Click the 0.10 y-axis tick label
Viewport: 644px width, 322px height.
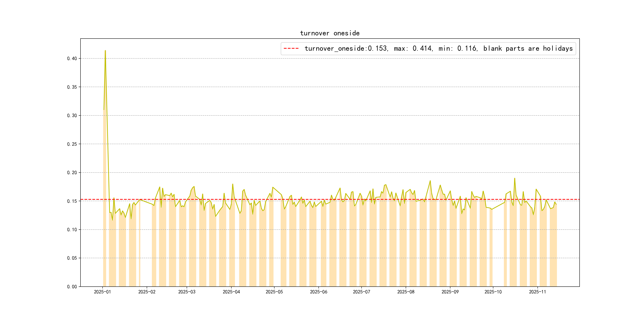tap(72, 230)
